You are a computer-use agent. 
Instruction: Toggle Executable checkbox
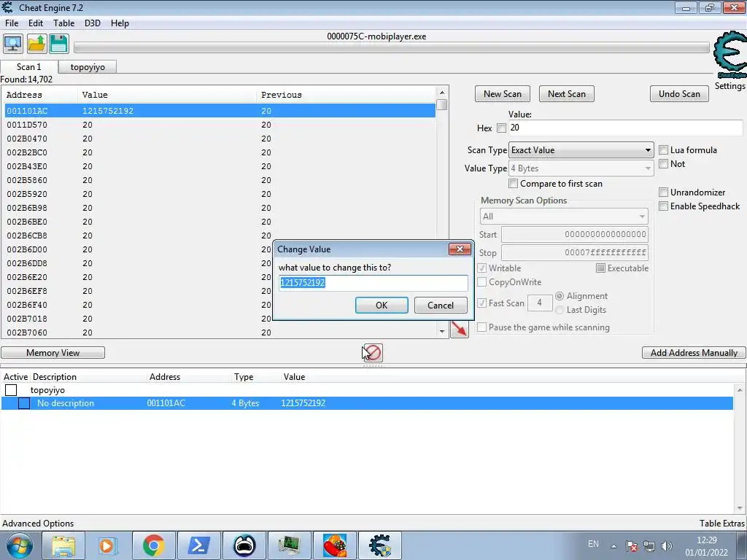coord(600,268)
